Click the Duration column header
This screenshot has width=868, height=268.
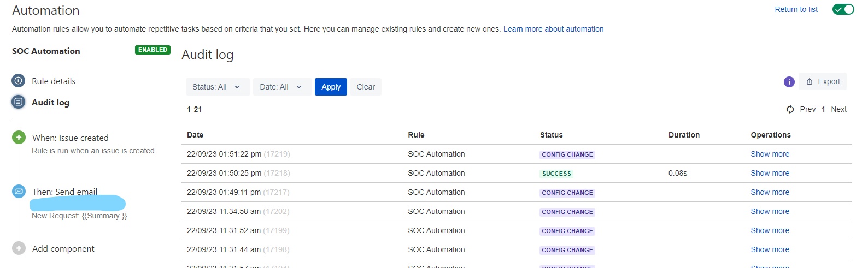click(x=684, y=135)
